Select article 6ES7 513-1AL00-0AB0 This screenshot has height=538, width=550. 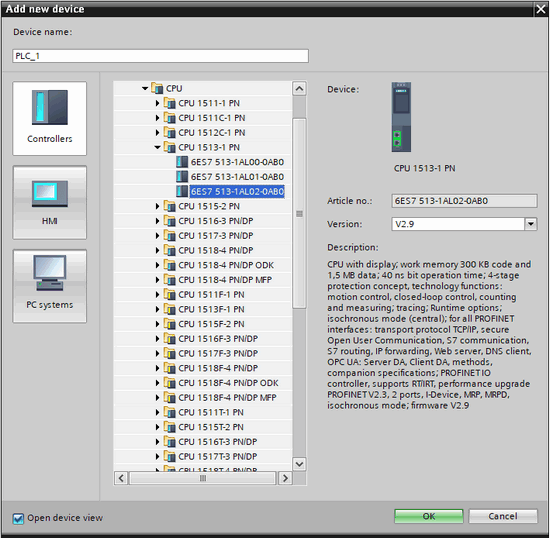pos(237,162)
